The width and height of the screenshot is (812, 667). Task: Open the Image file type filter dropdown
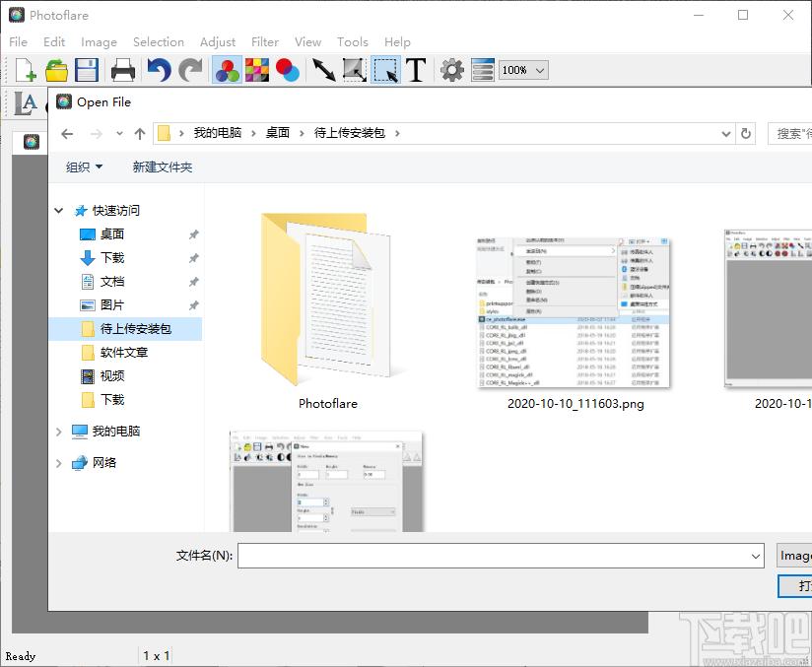pyautogui.click(x=794, y=556)
